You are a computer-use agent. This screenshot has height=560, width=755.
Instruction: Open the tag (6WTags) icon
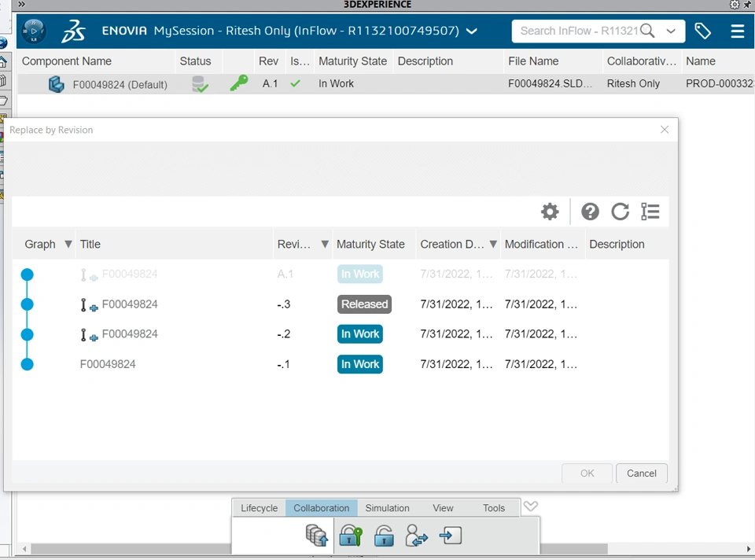(702, 31)
